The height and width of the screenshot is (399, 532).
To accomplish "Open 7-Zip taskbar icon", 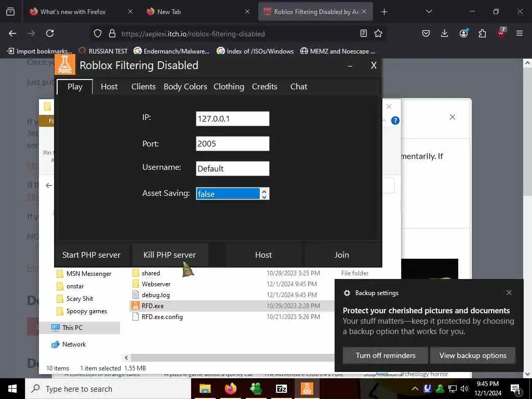I will [281, 389].
